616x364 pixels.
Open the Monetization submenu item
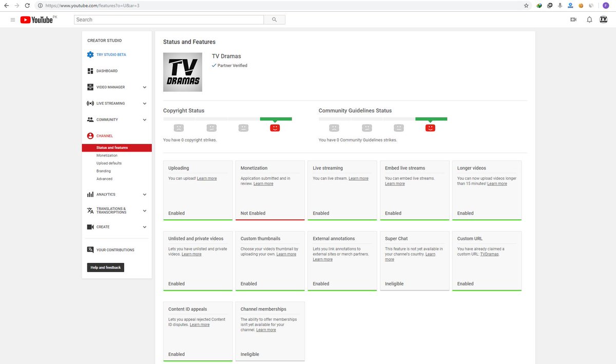point(107,156)
